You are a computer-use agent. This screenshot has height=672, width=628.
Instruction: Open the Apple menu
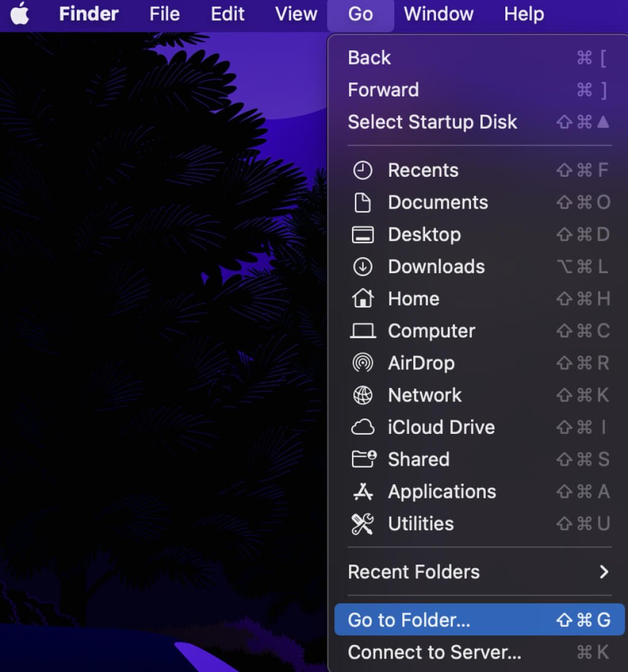pos(19,14)
